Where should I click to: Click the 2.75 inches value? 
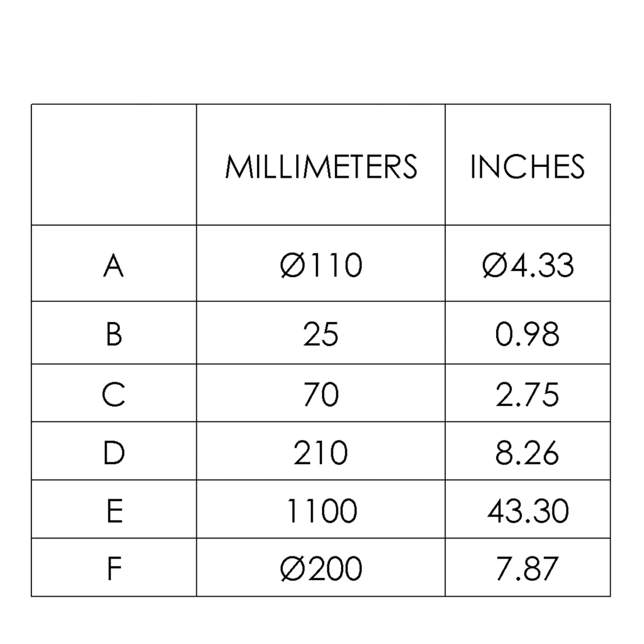click(x=528, y=394)
